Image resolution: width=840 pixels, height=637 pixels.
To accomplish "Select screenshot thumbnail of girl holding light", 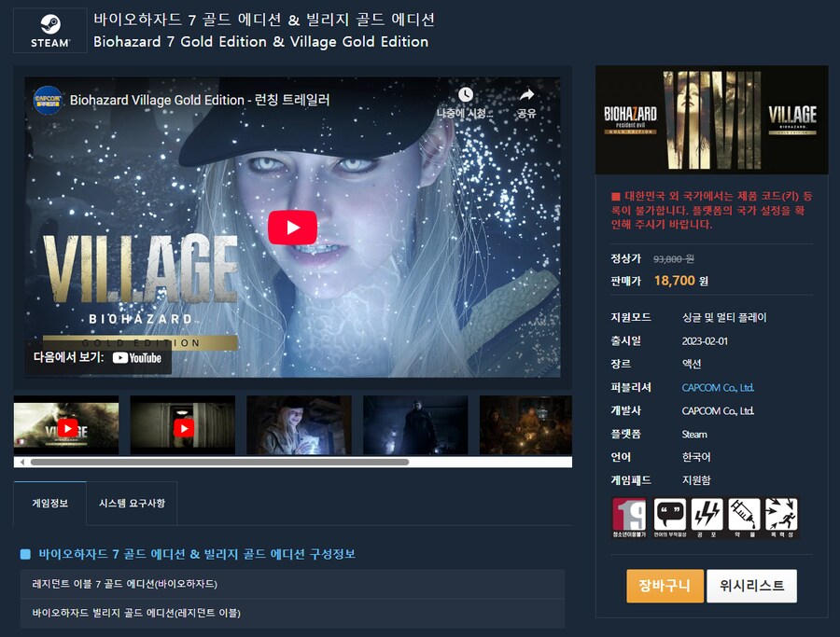I will [x=299, y=425].
